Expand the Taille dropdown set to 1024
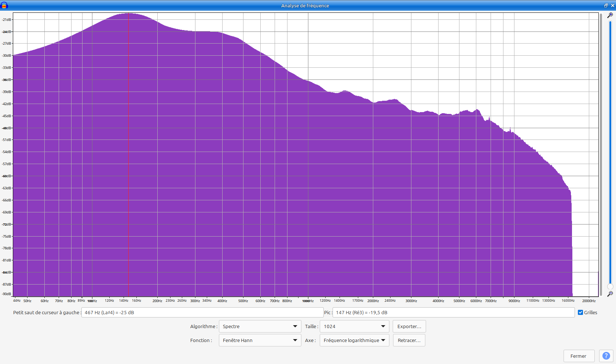 tap(354, 326)
